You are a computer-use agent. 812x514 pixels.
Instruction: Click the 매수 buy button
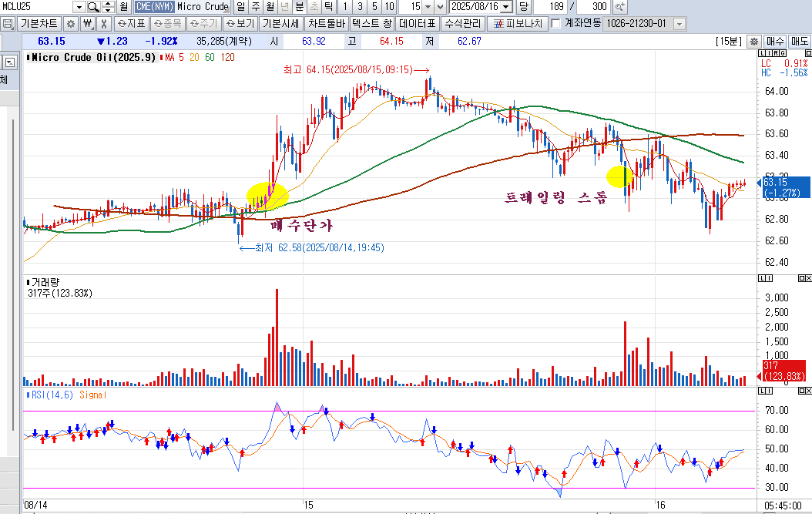click(775, 42)
